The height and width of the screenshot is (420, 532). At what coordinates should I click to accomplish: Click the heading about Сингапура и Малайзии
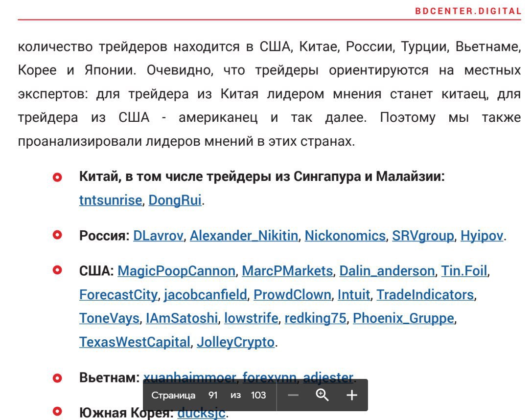[x=262, y=177]
